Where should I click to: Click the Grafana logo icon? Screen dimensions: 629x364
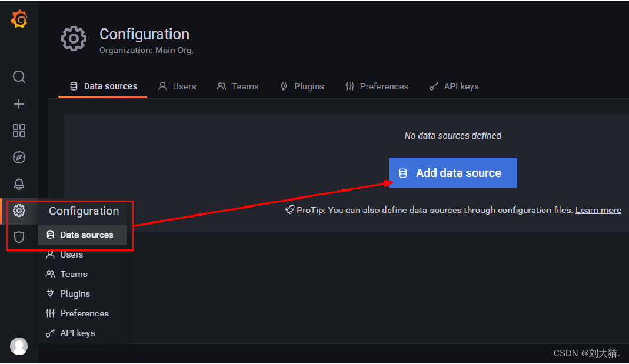pyautogui.click(x=19, y=19)
